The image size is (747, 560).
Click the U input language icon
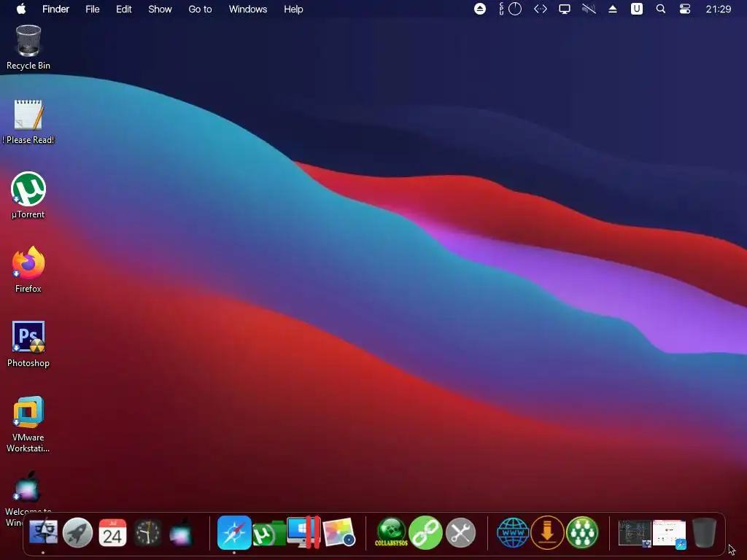point(636,9)
